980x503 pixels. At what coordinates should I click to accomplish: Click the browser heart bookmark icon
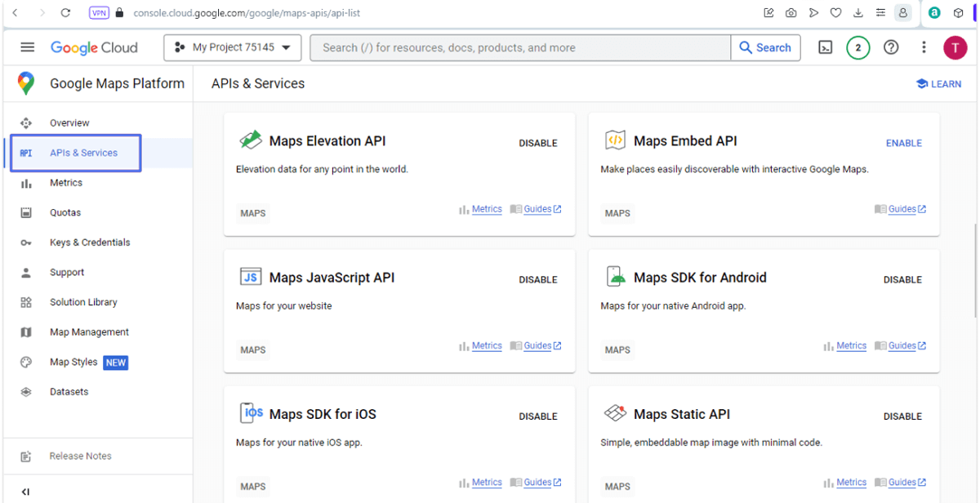[835, 13]
